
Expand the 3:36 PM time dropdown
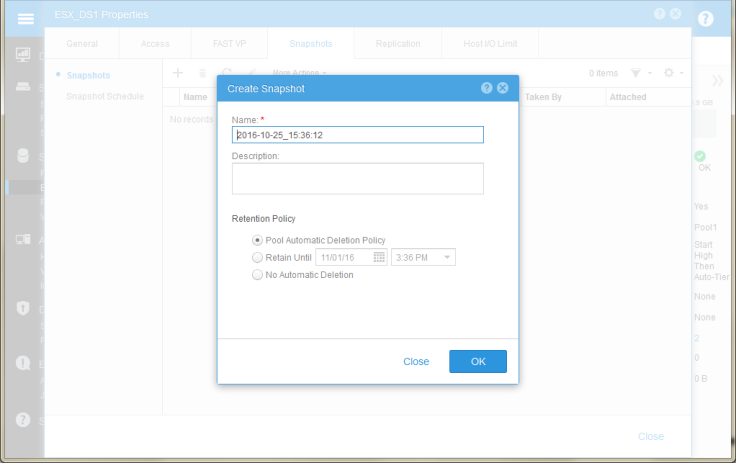447,257
